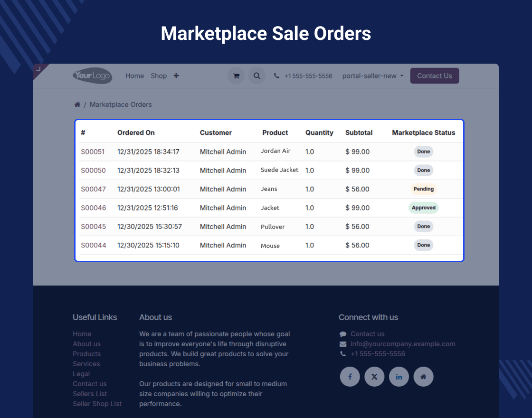
Task: Click the Subtotal column header
Action: [x=359, y=133]
